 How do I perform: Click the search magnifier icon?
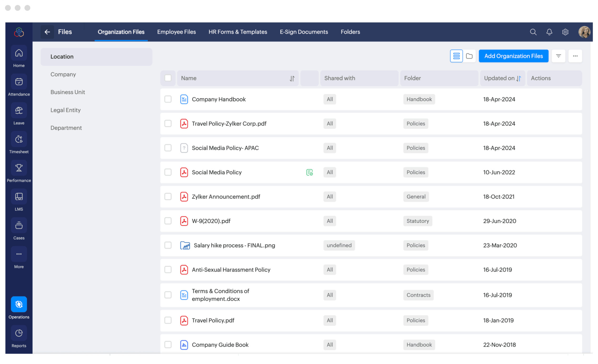pos(533,32)
